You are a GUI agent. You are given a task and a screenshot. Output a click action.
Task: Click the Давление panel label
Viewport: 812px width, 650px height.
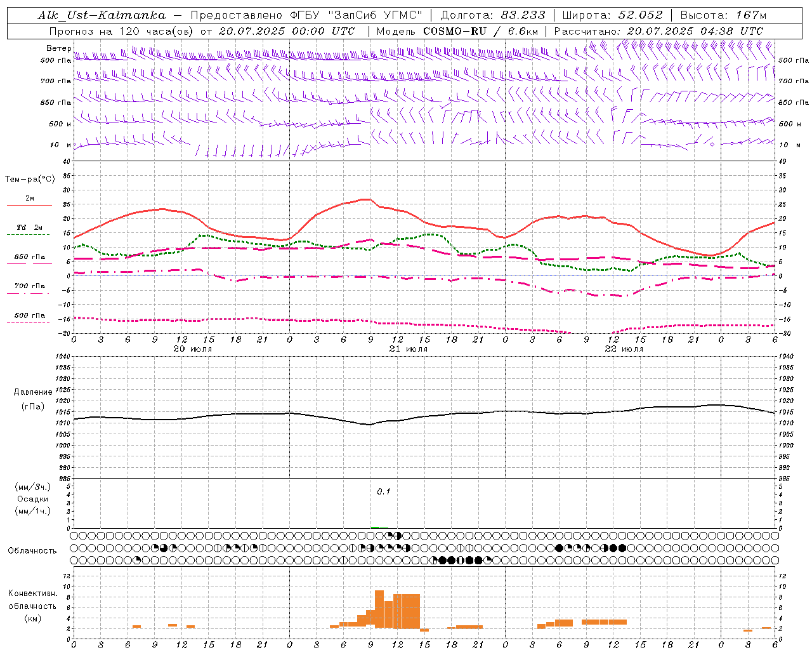tap(32, 392)
